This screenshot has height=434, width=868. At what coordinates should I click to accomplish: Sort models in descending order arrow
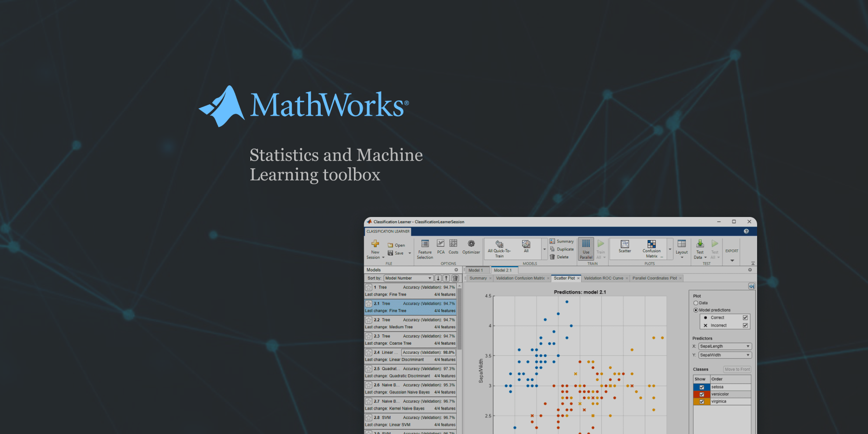[438, 278]
